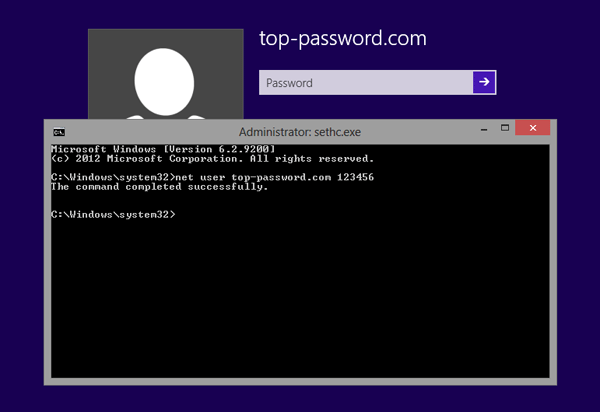Click the left border of the console window
This screenshot has height=412, width=600.
click(47, 260)
